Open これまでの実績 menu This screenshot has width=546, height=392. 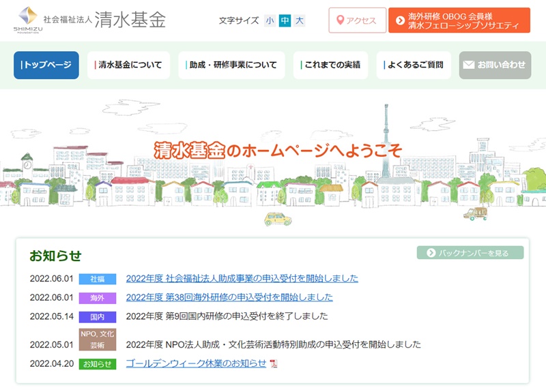pos(330,65)
